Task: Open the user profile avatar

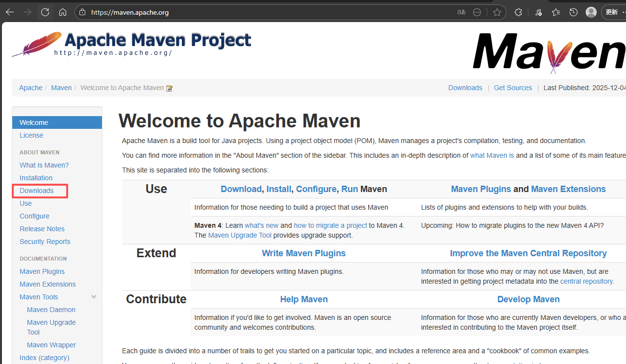Action: click(x=591, y=12)
